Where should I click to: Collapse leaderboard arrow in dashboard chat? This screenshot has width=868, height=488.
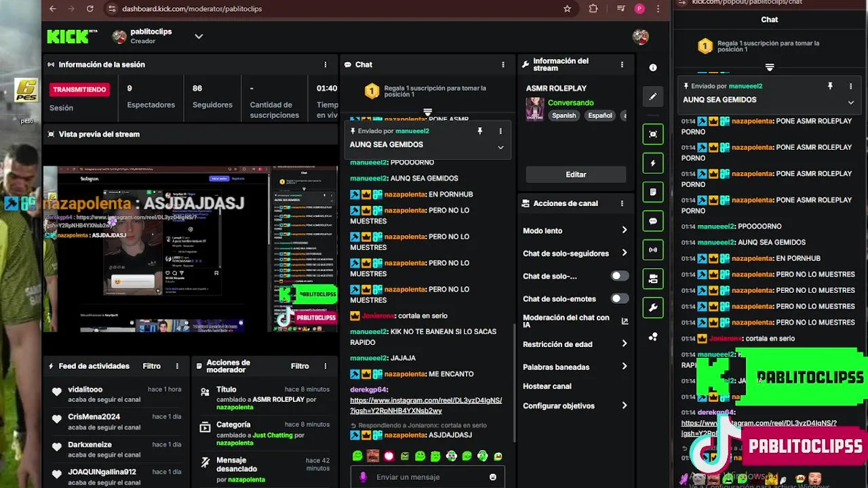[x=427, y=112]
